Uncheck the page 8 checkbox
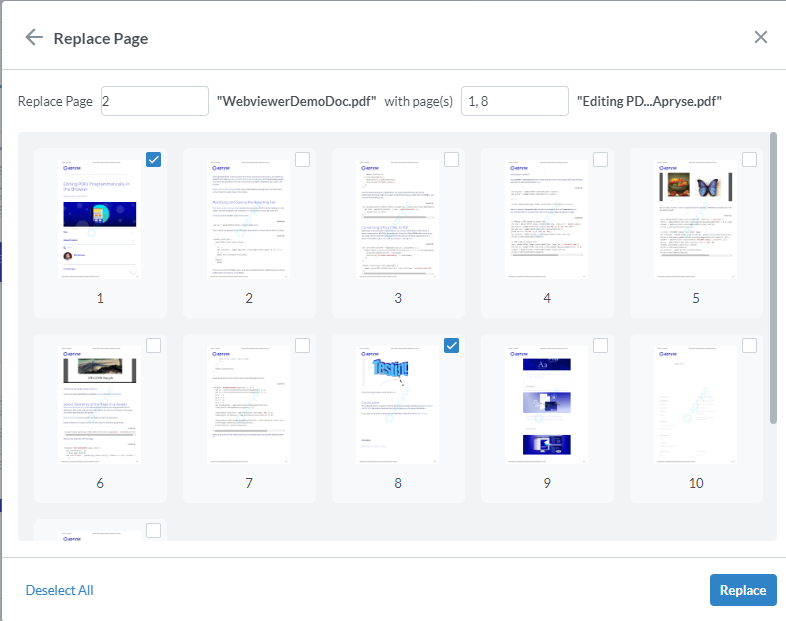Screen dimensions: 786x621 [x=451, y=345]
